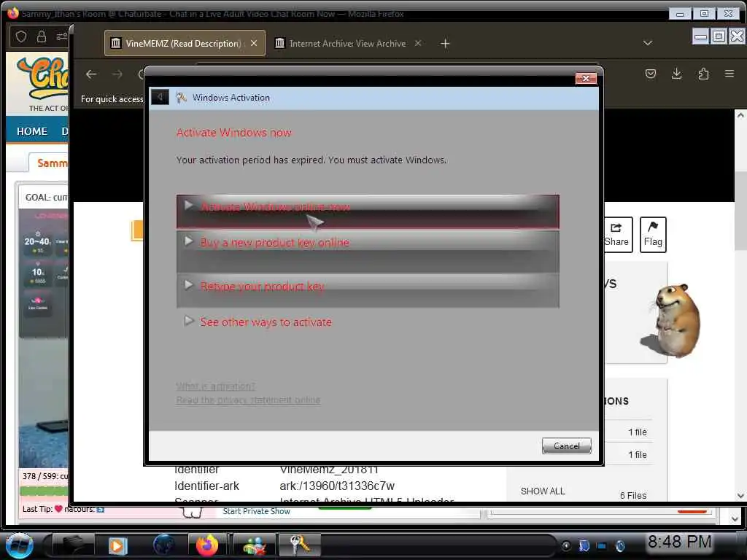Click the Share button on archive page
Image resolution: width=747 pixels, height=560 pixels.
[617, 234]
